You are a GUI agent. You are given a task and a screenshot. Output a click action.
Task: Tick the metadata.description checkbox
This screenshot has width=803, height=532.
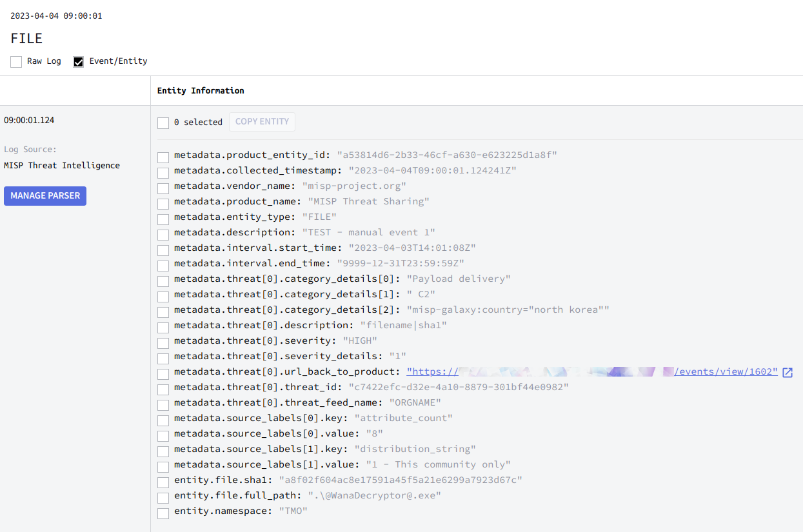[x=163, y=235]
